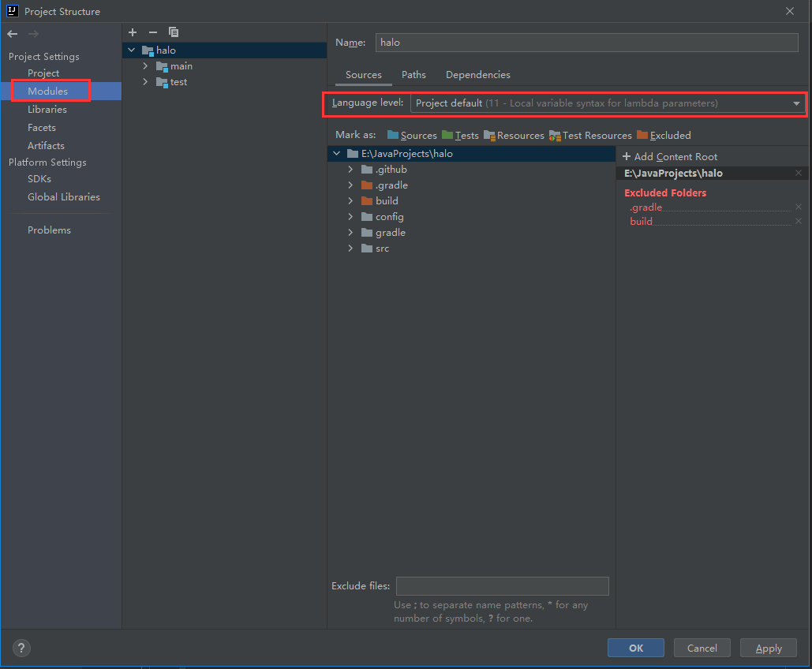Click the remove module minus icon

[x=153, y=32]
